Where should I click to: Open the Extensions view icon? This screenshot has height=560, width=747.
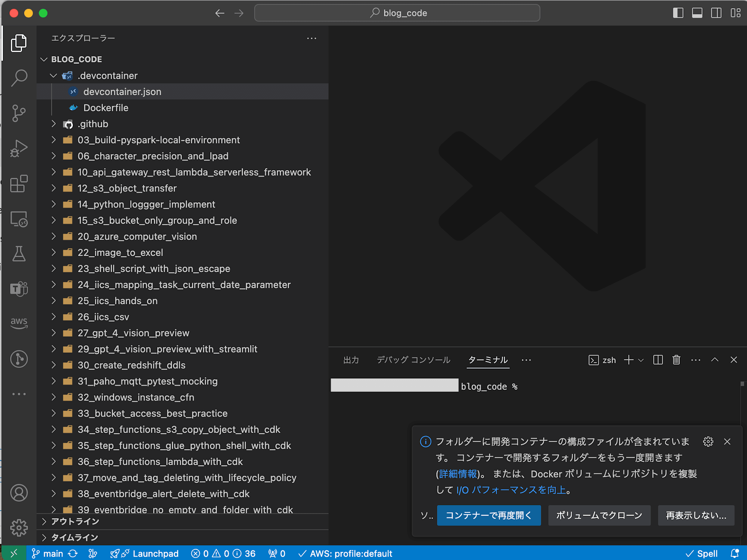click(x=19, y=184)
